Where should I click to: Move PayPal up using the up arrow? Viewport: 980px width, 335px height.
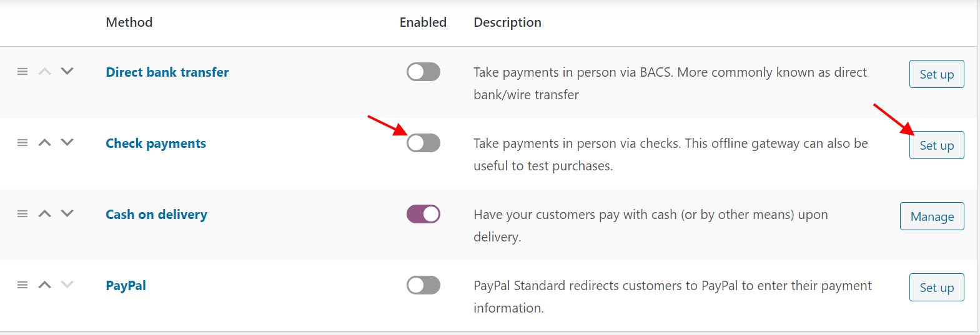tap(44, 285)
